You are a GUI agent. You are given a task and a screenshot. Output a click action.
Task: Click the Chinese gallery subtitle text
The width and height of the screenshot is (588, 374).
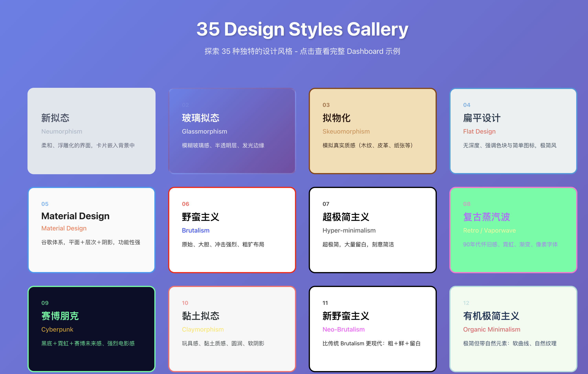click(x=302, y=51)
